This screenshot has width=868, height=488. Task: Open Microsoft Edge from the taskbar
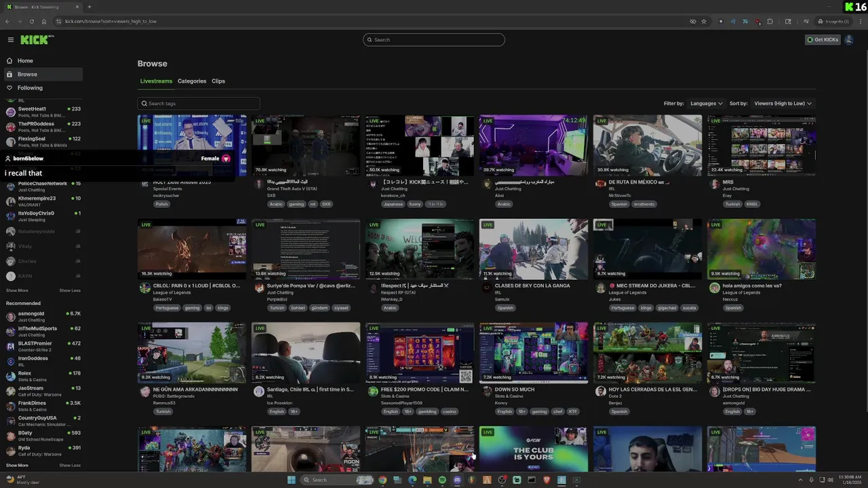(x=412, y=480)
